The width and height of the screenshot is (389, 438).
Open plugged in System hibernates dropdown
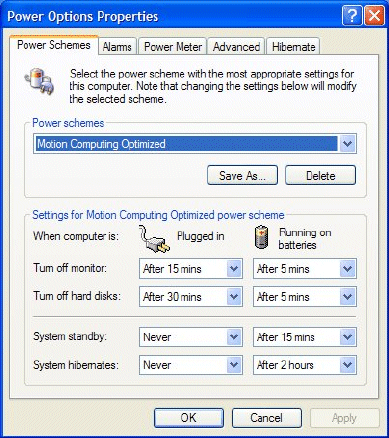(191, 365)
